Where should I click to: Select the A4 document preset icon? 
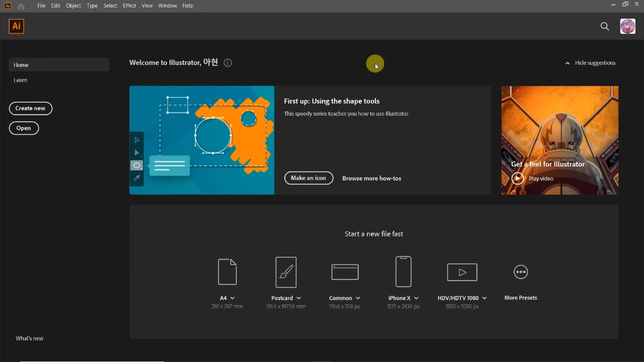pyautogui.click(x=227, y=272)
